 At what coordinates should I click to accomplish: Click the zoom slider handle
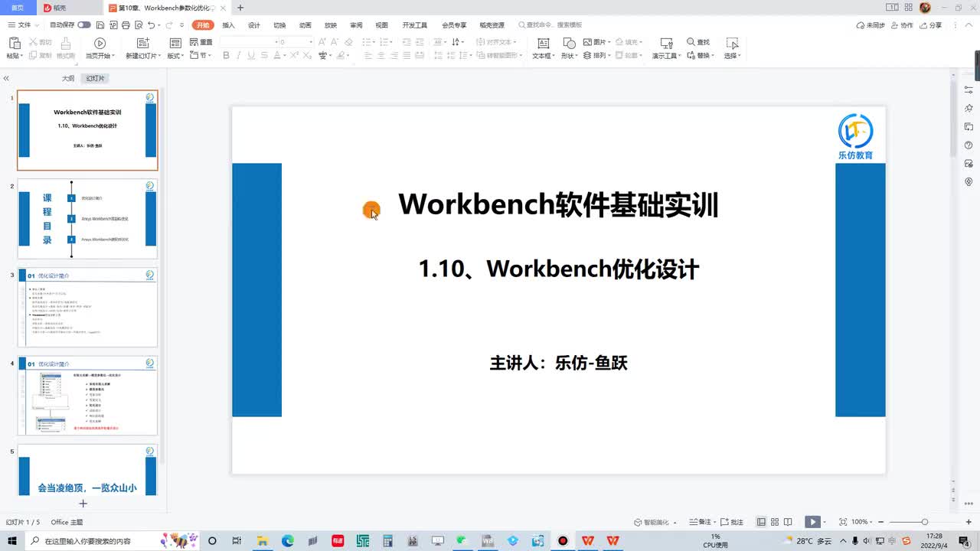924,522
